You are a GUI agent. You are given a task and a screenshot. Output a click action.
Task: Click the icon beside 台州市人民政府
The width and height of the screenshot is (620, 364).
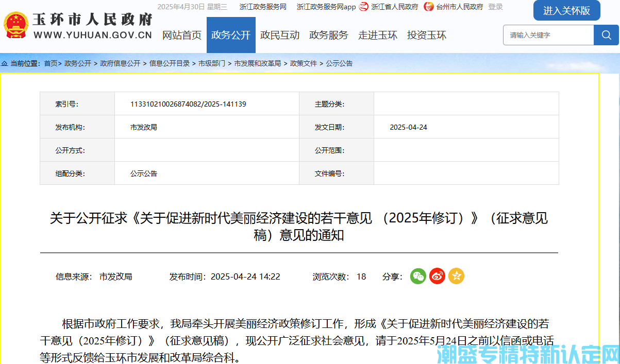(429, 7)
